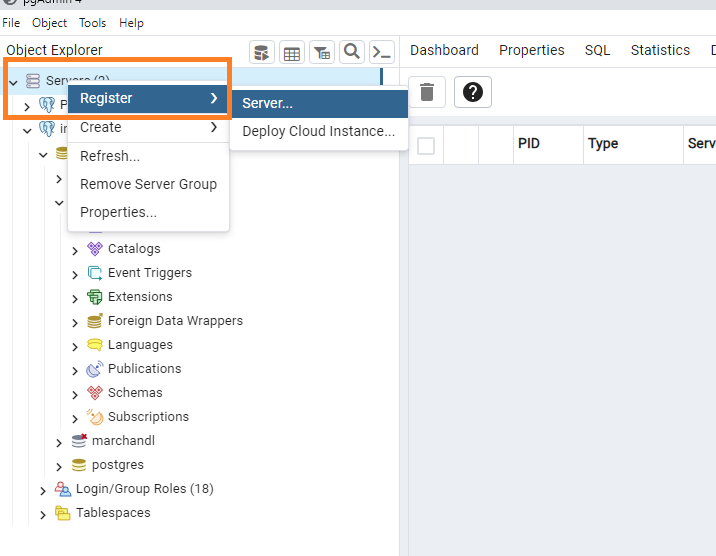Click the PID column header
Viewport: 716px width, 556px height.
coord(529,144)
